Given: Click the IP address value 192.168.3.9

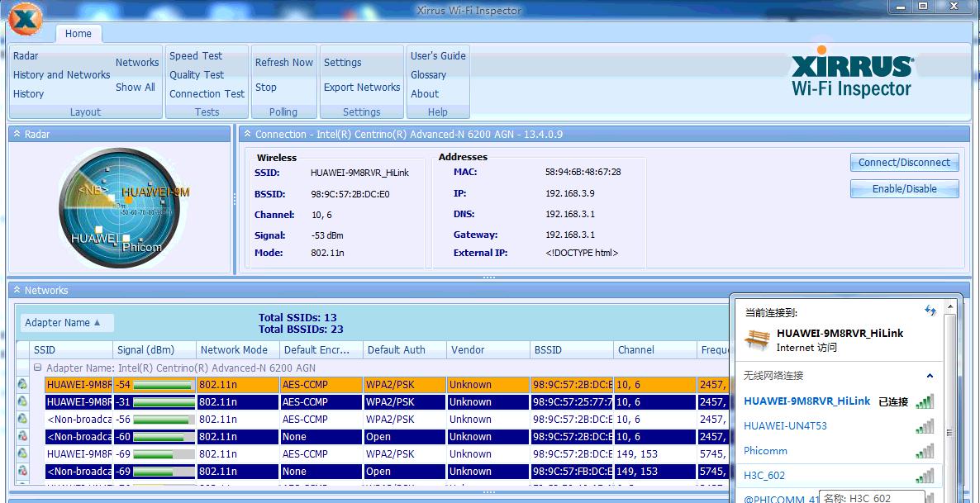Looking at the screenshot, I should 570,194.
